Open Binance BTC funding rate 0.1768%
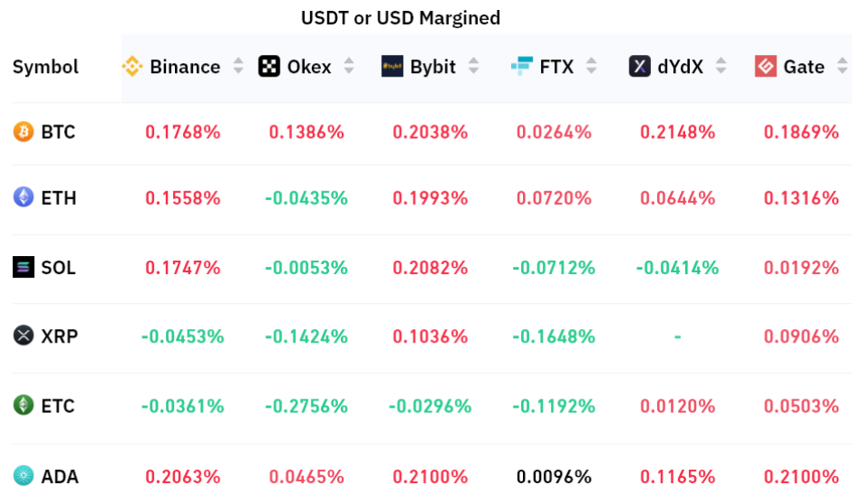Image resolution: width=852 pixels, height=504 pixels. click(182, 133)
